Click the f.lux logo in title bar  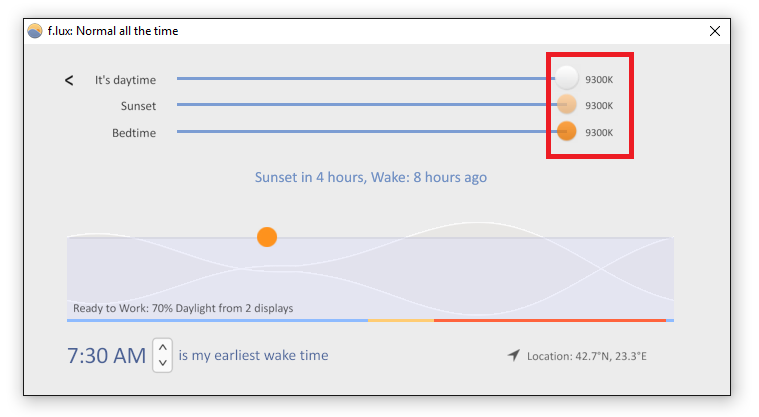pyautogui.click(x=35, y=31)
